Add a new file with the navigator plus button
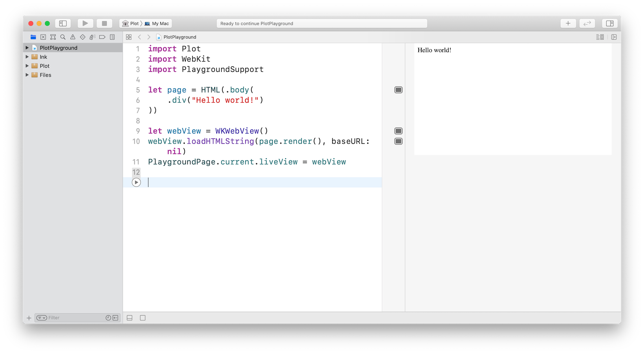 point(29,318)
